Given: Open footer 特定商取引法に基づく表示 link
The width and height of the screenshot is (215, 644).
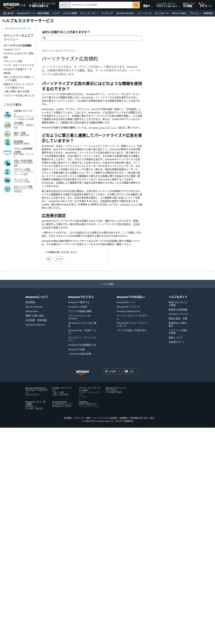Looking at the screenshot, I should (142, 418).
